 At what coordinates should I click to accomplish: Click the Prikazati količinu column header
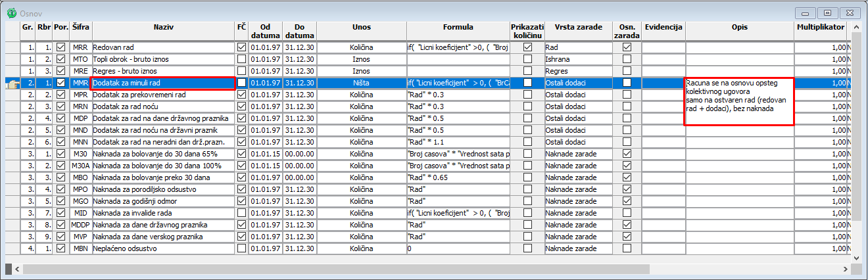tap(527, 32)
